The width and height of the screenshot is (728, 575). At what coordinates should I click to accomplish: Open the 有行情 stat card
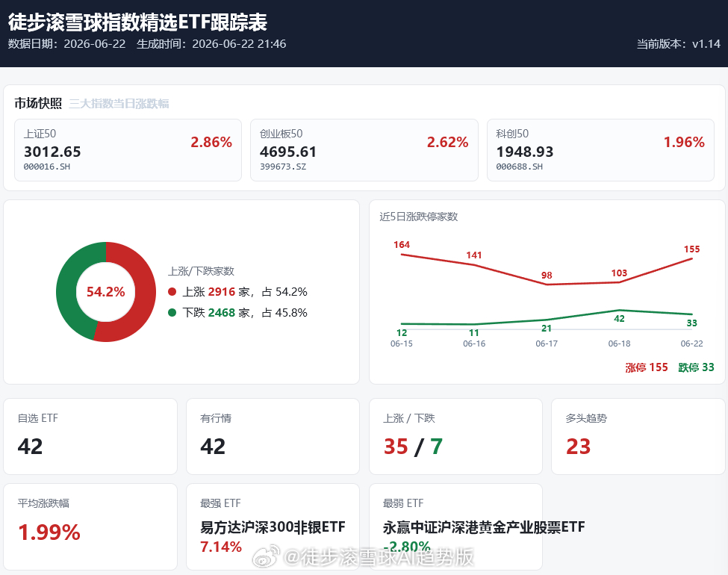click(273, 437)
